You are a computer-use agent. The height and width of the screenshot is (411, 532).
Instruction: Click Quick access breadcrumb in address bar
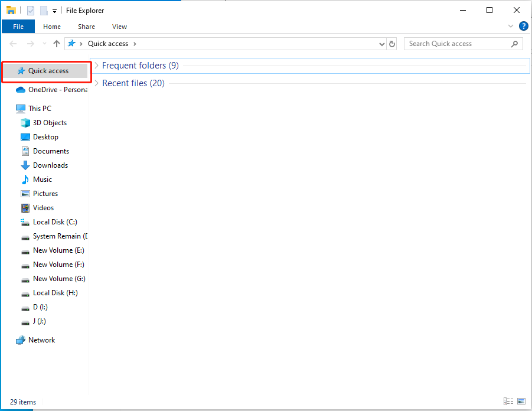108,44
